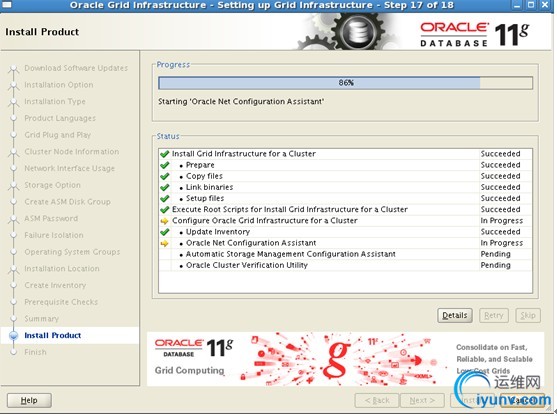The image size is (557, 416).
Task: Minimize the Oracle Grid Infrastructure window
Action: coord(518,5)
